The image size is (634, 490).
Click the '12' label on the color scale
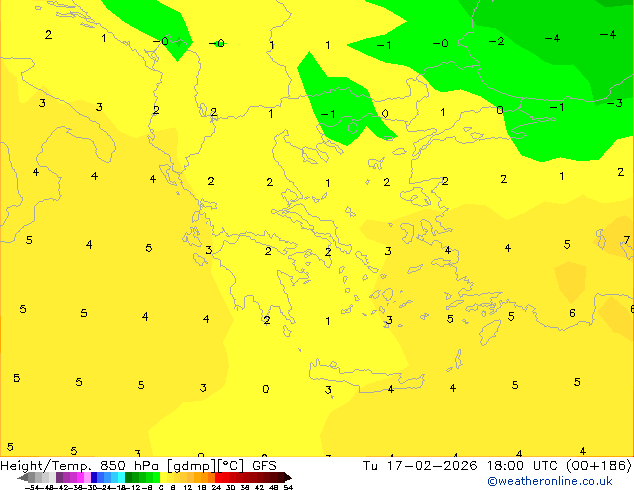(187, 487)
